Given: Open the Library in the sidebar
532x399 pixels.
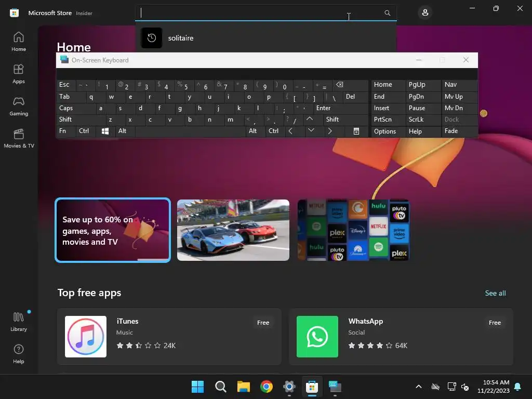Looking at the screenshot, I should (19, 322).
